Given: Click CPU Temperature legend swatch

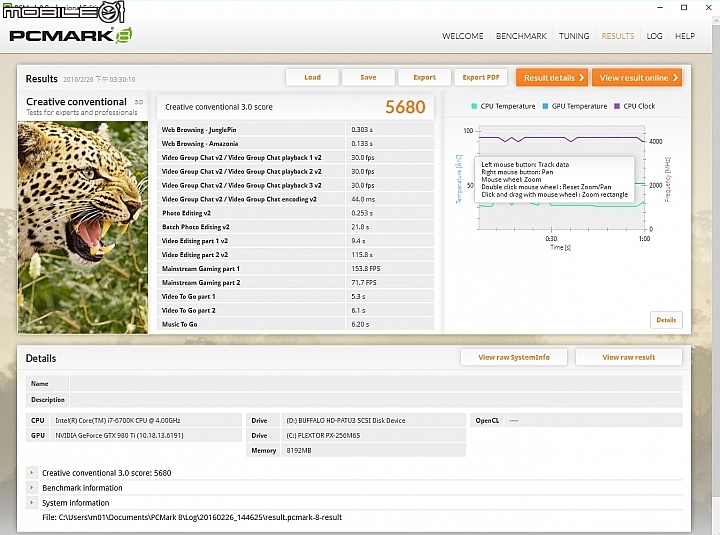Looking at the screenshot, I should (x=474, y=106).
